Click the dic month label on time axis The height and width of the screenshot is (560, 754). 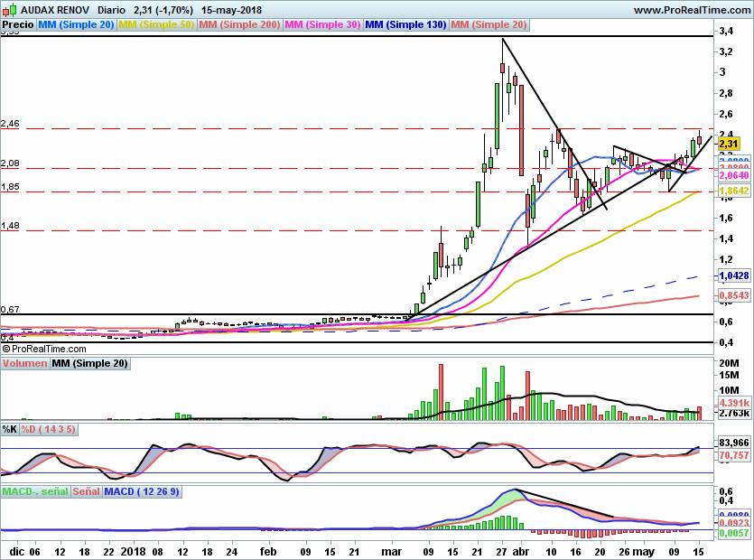click(17, 551)
